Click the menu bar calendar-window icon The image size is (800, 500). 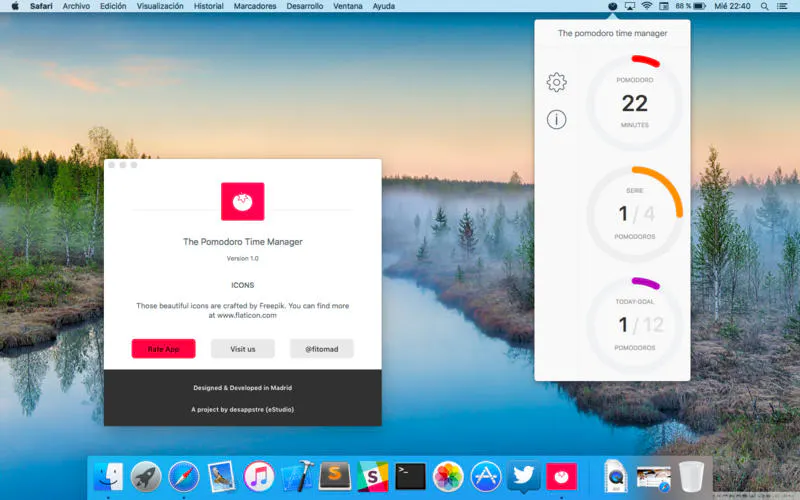[x=664, y=6]
